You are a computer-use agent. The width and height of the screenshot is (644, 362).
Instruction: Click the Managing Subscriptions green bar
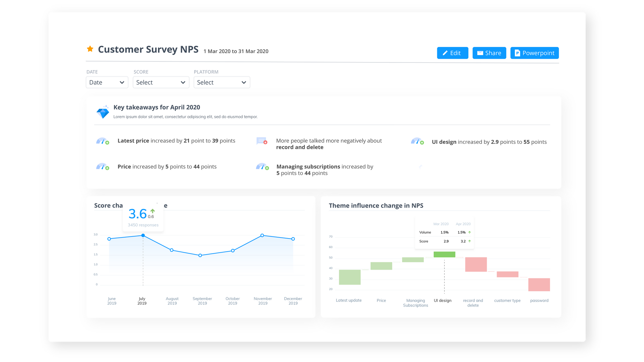coord(413,260)
